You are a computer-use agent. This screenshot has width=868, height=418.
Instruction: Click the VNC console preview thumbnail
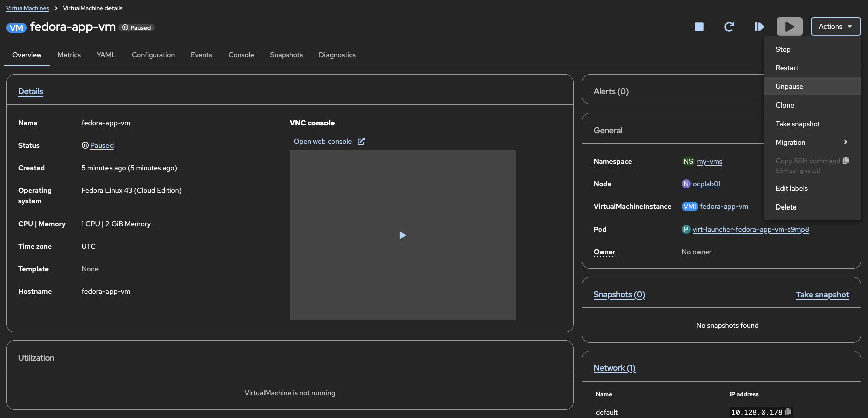tap(403, 235)
